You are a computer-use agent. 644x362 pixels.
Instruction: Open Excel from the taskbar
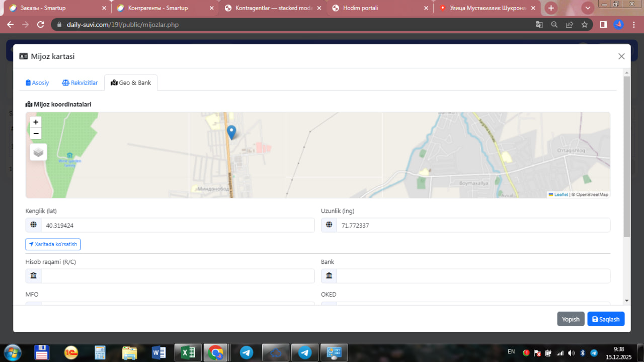tap(188, 352)
